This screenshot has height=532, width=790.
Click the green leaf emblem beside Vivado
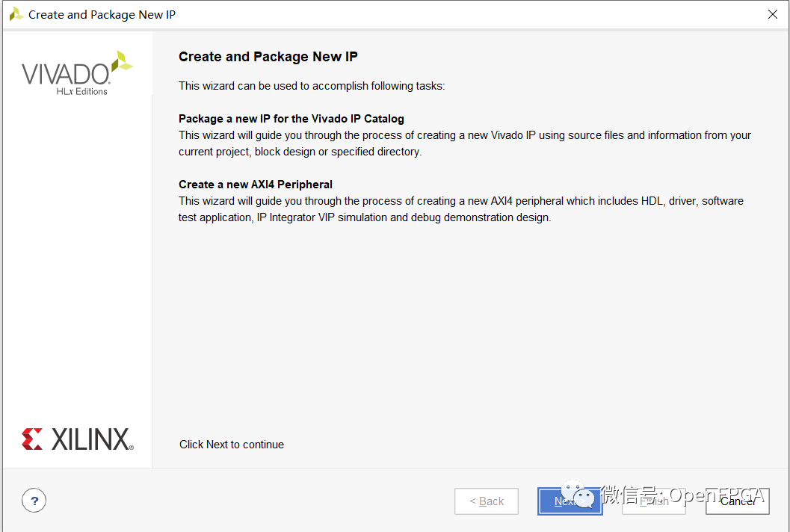coord(121,62)
